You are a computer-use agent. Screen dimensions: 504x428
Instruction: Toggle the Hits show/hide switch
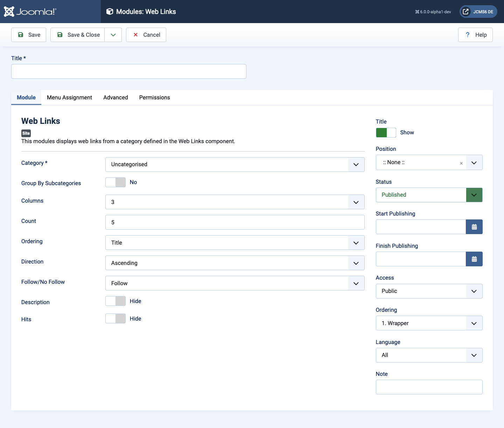[115, 318]
